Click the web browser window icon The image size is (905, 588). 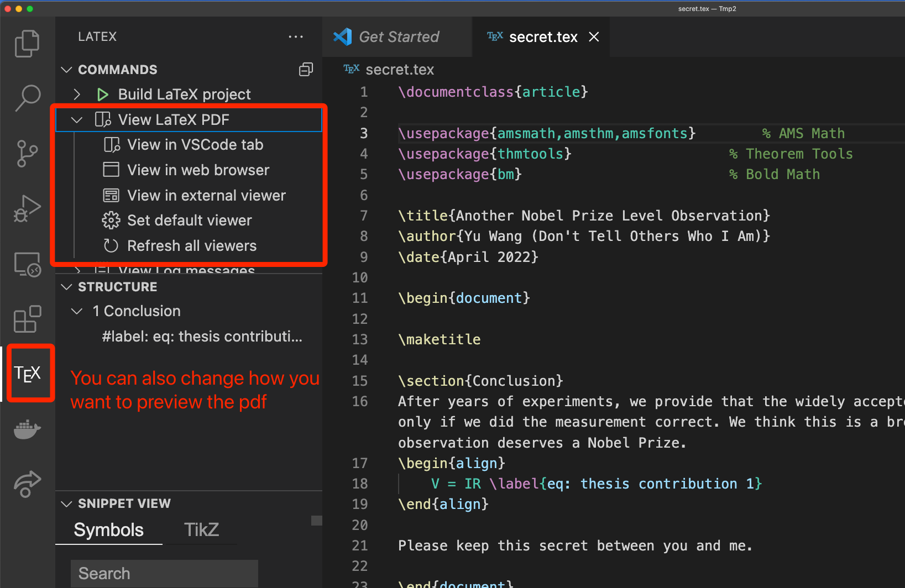tap(111, 170)
